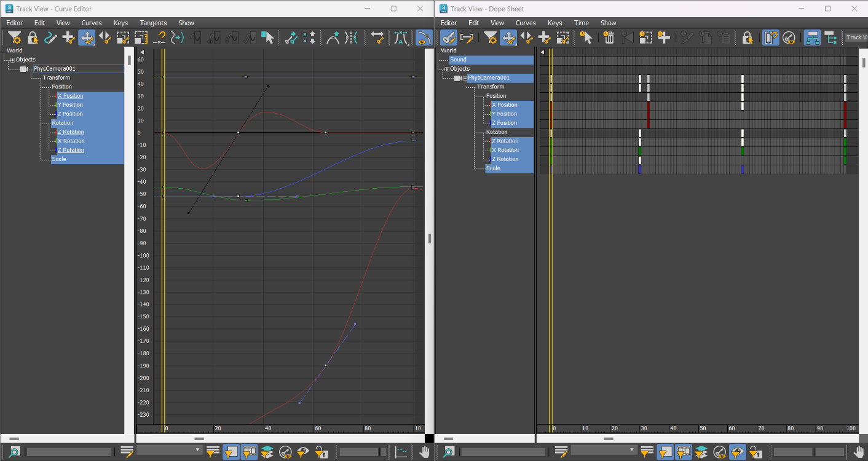
Task: Select Scale Keys tool in Curve Editor
Action: (123, 37)
